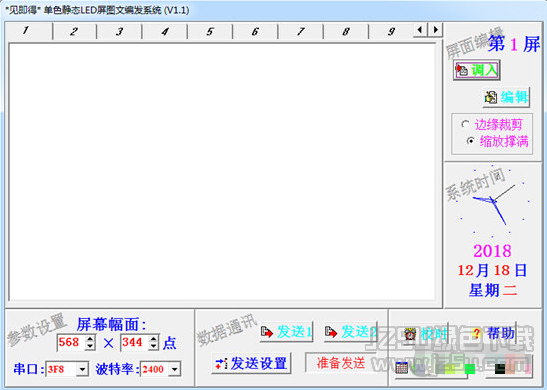Open the 串口 port dropdown 3F8
Image resolution: width=547 pixels, height=390 pixels.
pos(82,369)
